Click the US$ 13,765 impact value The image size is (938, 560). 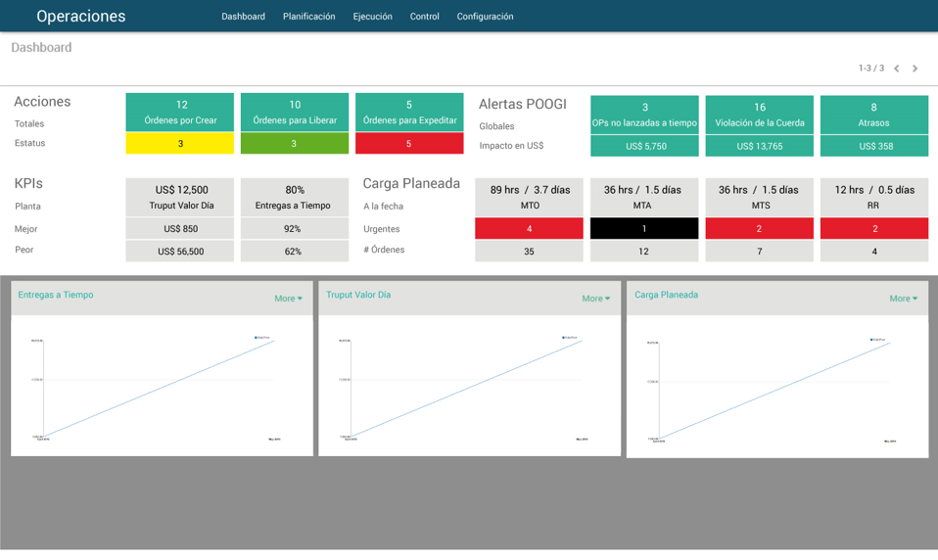click(x=759, y=146)
